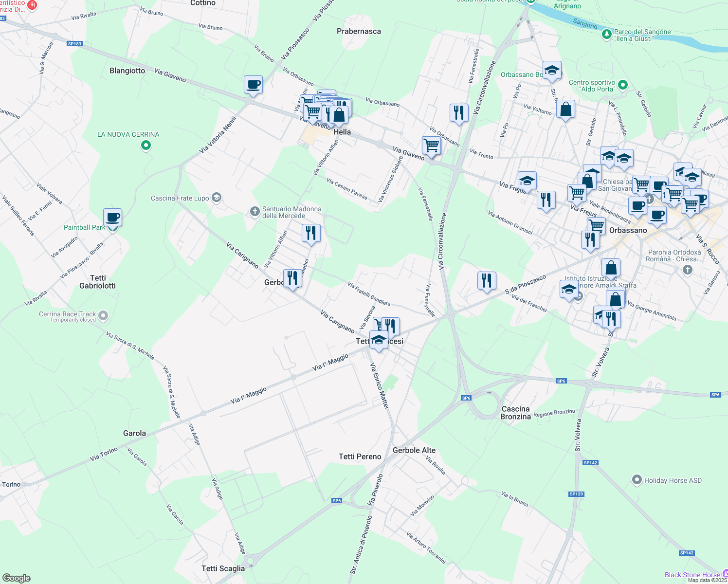Image resolution: width=728 pixels, height=584 pixels.
Task: Click shopping cart marker on Via Giaveno
Action: (431, 146)
